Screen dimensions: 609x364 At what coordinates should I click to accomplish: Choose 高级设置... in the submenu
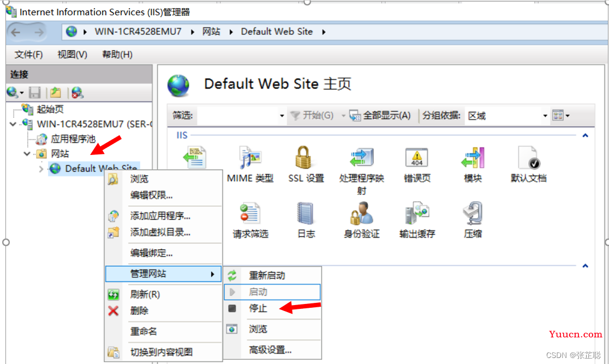tap(273, 350)
